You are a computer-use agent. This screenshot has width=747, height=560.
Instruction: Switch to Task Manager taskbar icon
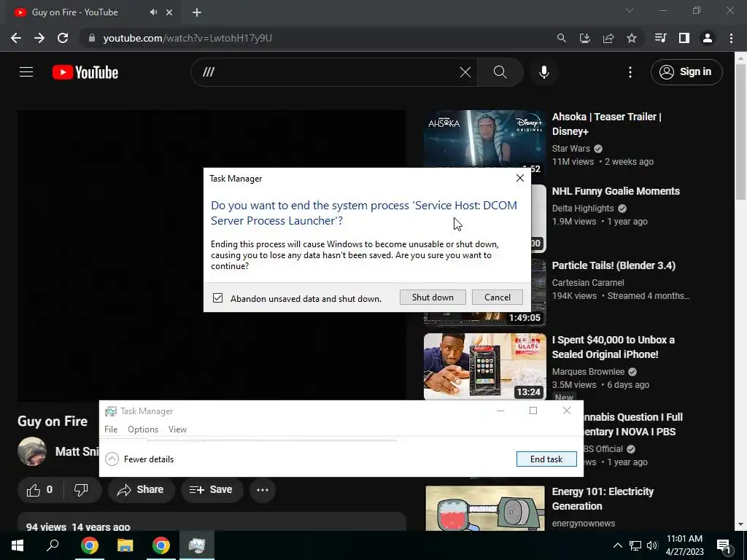[197, 545]
